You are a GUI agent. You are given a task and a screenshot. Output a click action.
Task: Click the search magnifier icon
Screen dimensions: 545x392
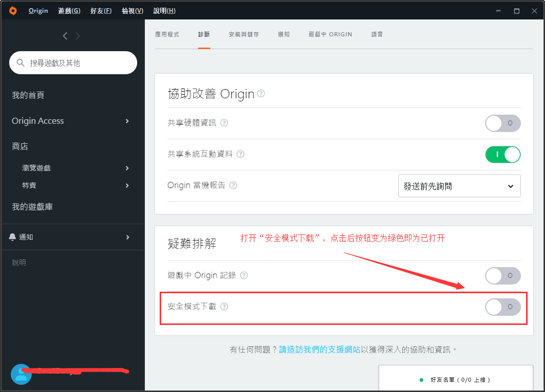point(20,62)
